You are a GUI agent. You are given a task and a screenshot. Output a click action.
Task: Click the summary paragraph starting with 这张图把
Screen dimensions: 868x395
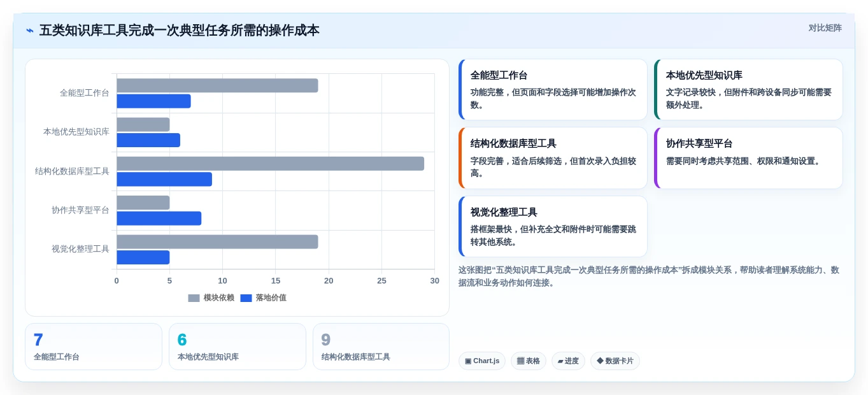pos(649,276)
